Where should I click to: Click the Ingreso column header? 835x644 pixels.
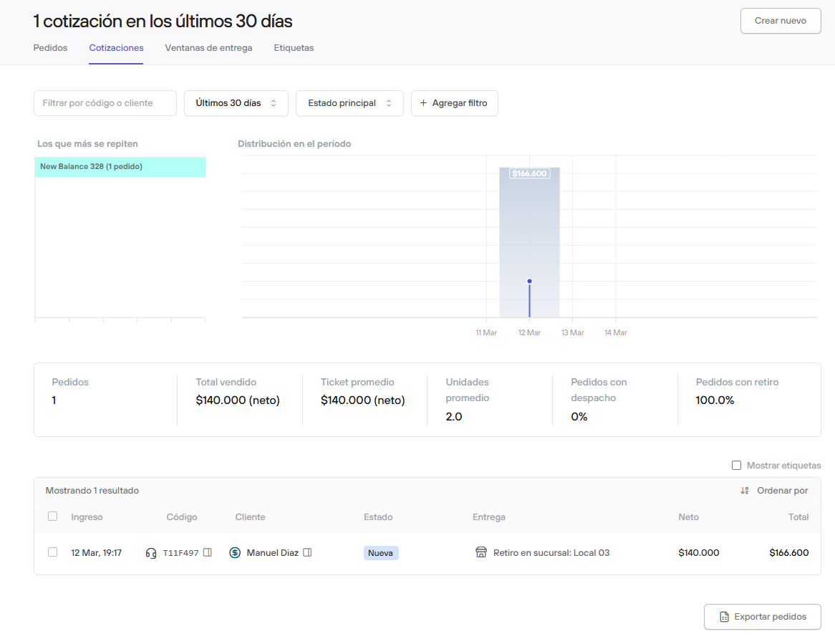tap(87, 516)
